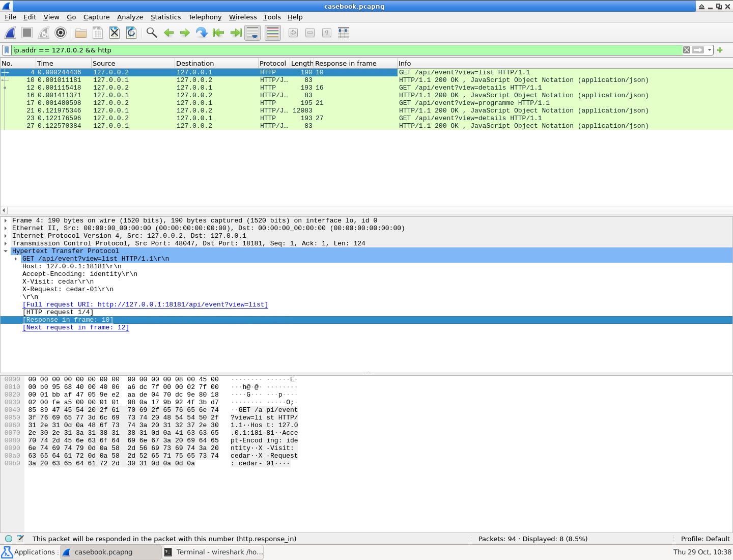733x560 pixels.
Task: Open find packet magnifier tool
Action: coord(152,33)
